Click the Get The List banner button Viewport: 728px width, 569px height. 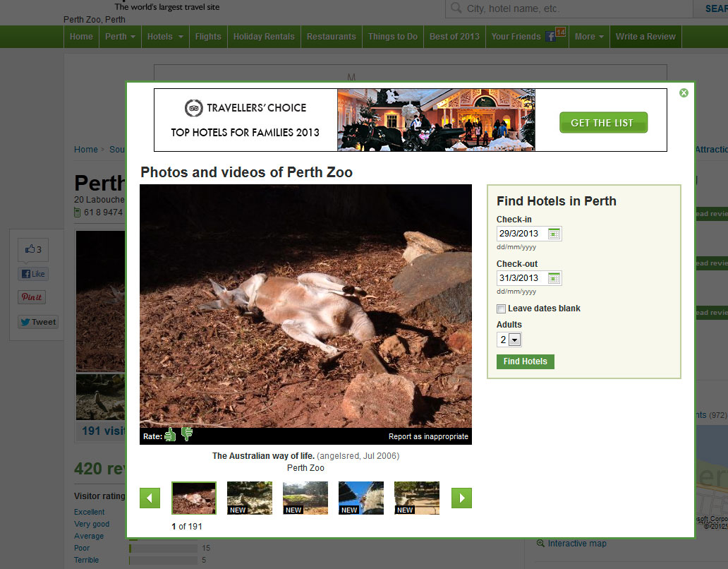coord(602,123)
